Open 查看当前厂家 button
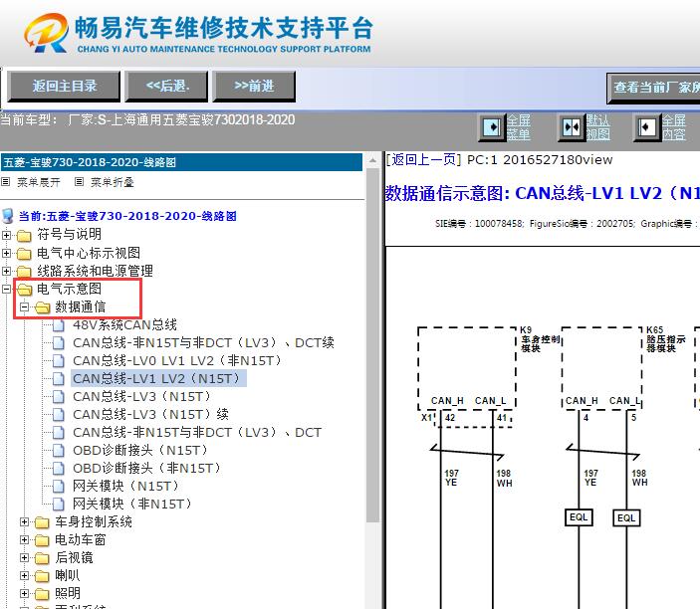This screenshot has height=609, width=700. point(653,88)
